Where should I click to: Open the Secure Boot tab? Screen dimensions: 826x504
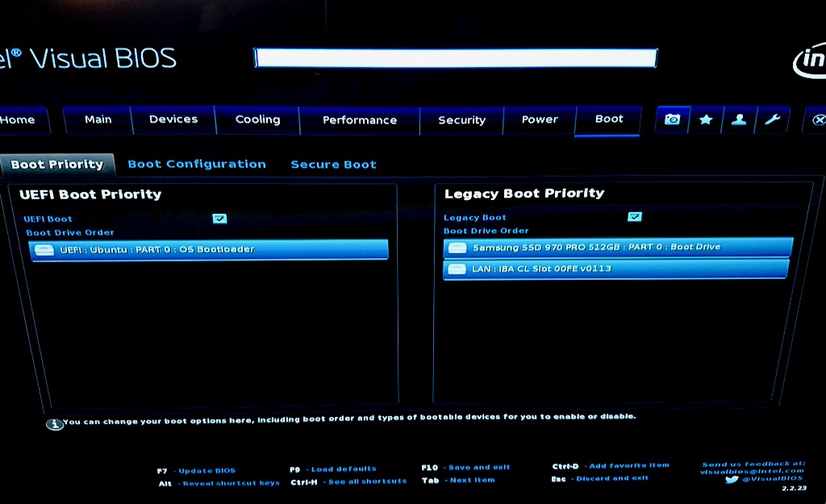(333, 165)
